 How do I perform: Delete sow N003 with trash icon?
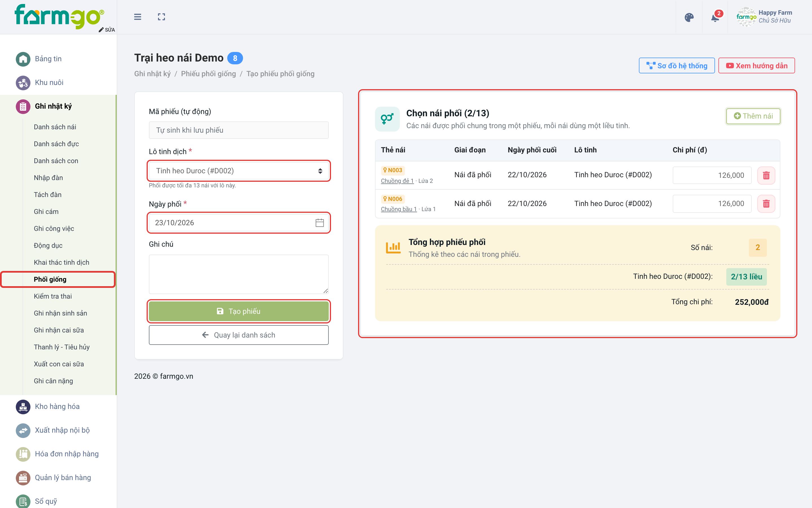(x=766, y=175)
